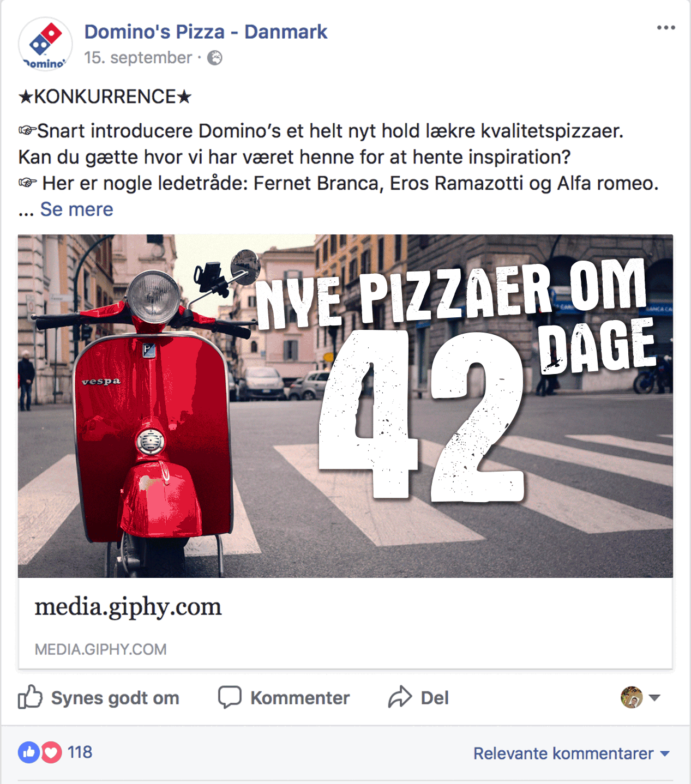Screen dimensions: 691x784
Task: Click the public globe privacy icon
Action: coord(215,58)
